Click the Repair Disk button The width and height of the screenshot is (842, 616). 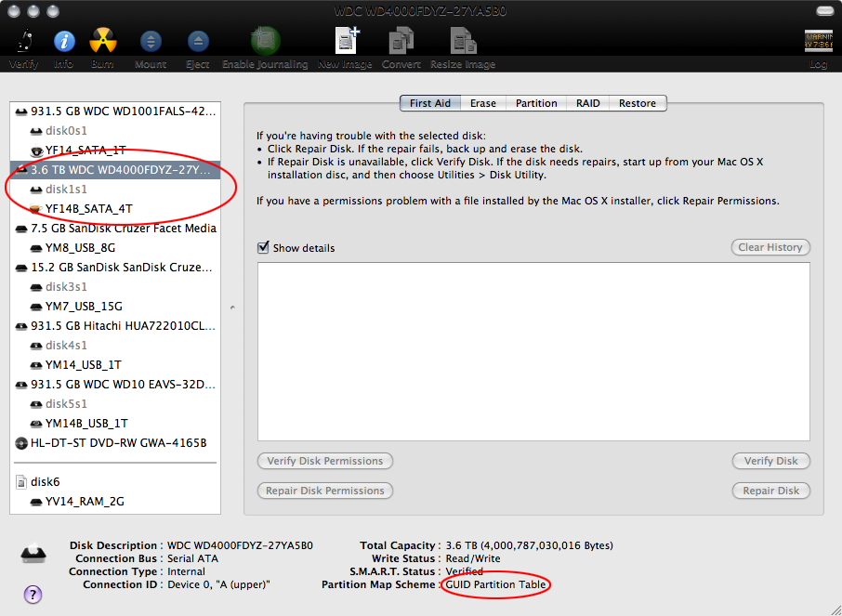[770, 491]
